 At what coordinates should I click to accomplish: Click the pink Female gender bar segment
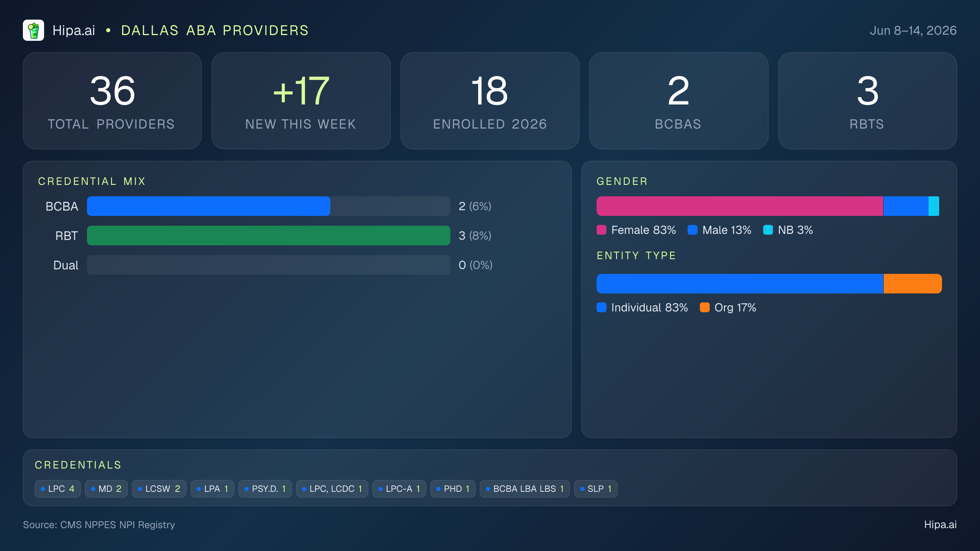pos(740,206)
